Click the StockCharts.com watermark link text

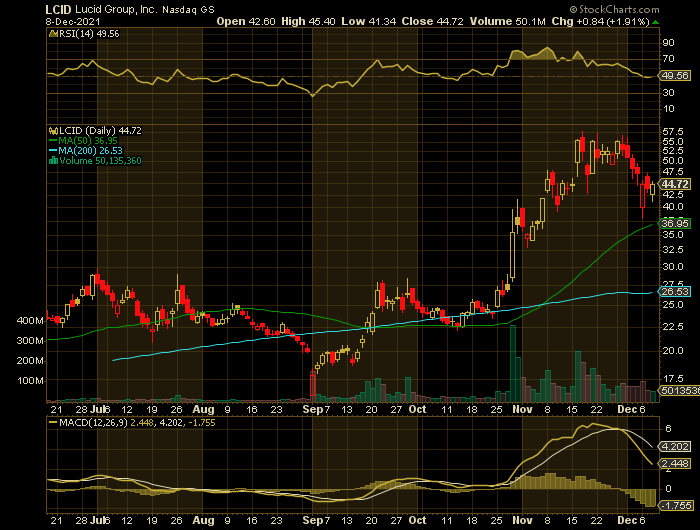(615, 9)
